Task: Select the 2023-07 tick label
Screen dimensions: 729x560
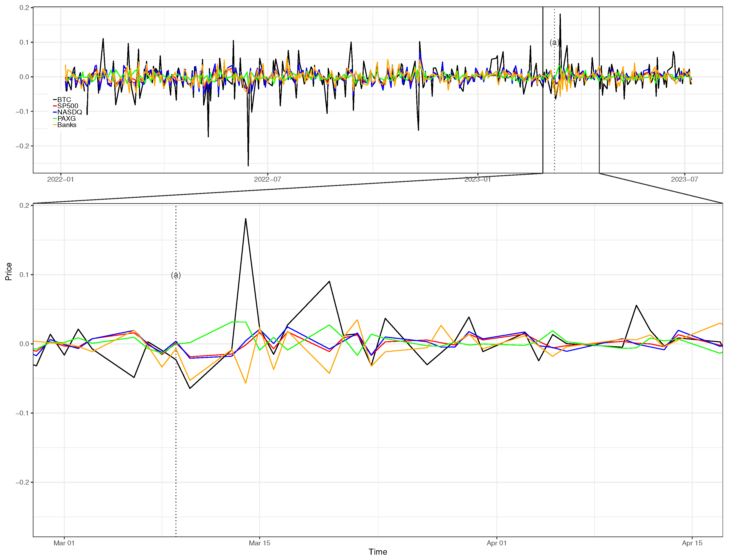Action: [684, 179]
